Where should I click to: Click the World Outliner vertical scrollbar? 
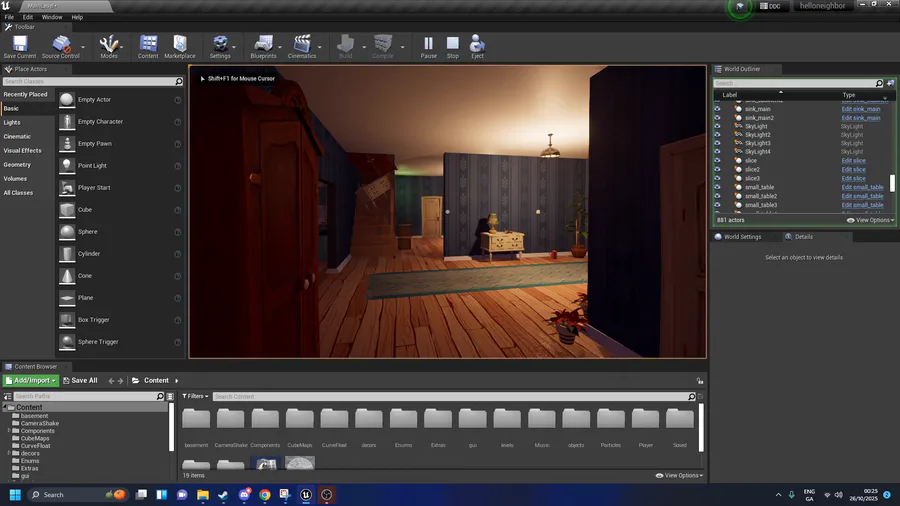click(x=893, y=183)
